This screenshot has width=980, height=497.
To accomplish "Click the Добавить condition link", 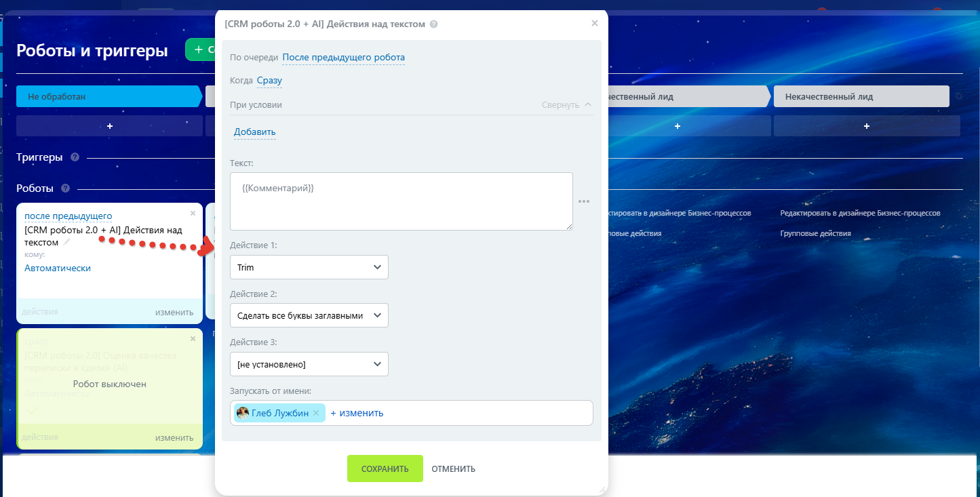I will tap(255, 132).
